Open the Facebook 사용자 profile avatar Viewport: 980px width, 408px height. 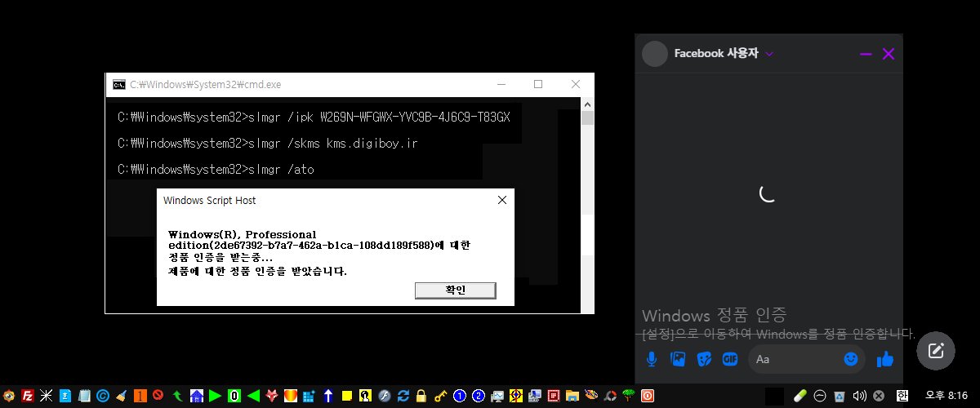655,54
